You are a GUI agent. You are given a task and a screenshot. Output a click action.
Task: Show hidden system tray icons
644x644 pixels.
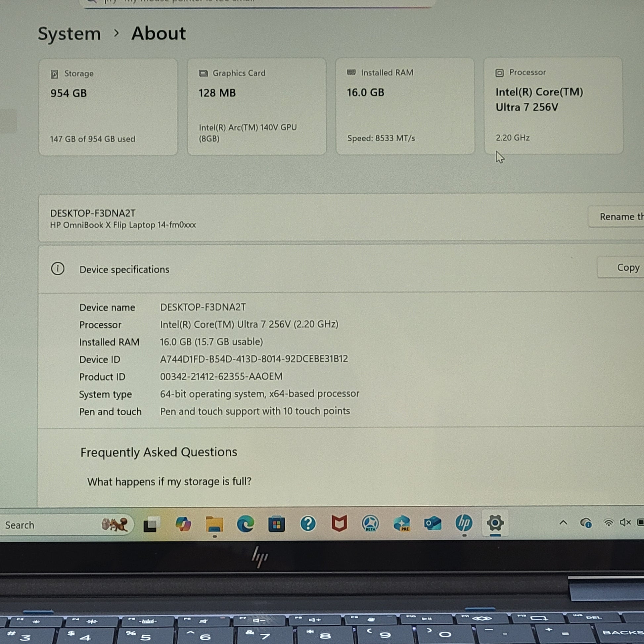(563, 523)
